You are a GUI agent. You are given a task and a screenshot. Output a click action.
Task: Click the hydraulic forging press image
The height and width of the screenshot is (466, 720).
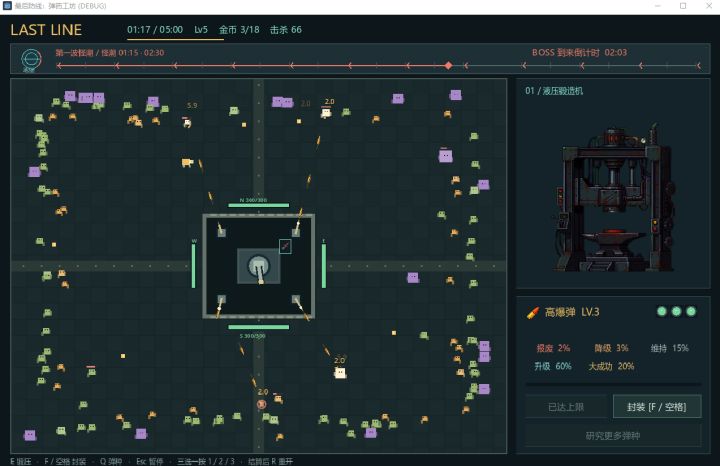614,199
